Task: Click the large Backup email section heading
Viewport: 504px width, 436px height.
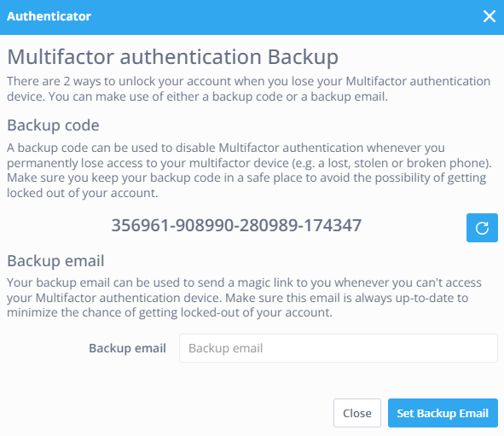Action: 55,260
